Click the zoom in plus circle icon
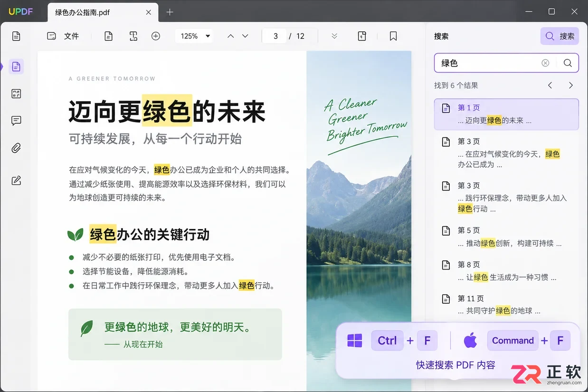The width and height of the screenshot is (588, 392). click(x=156, y=36)
